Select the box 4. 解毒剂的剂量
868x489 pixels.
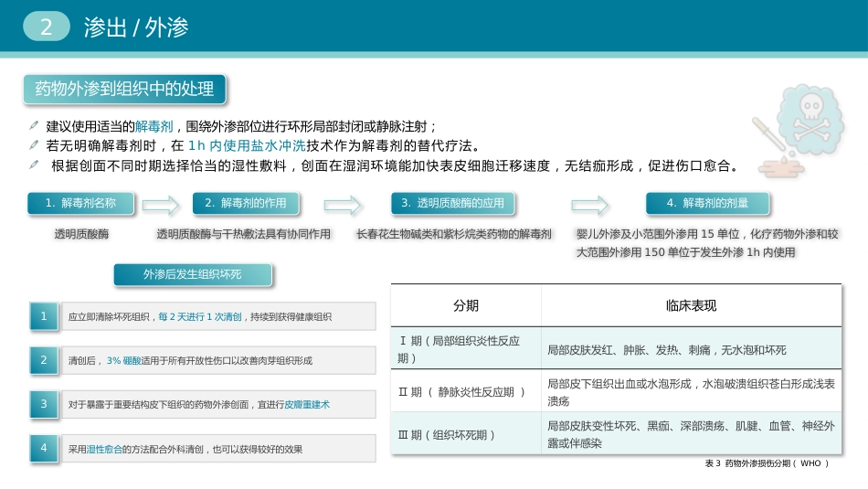[707, 203]
